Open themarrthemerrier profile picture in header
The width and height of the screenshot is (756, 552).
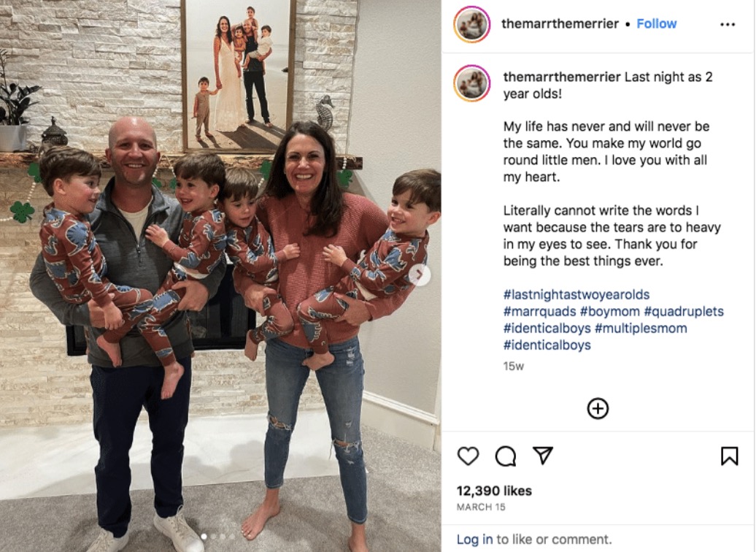click(471, 24)
